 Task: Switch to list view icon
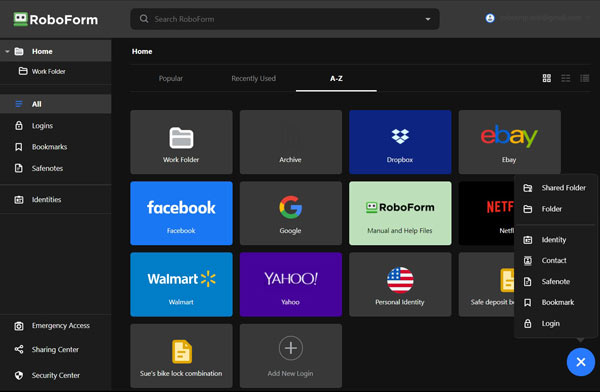[566, 78]
